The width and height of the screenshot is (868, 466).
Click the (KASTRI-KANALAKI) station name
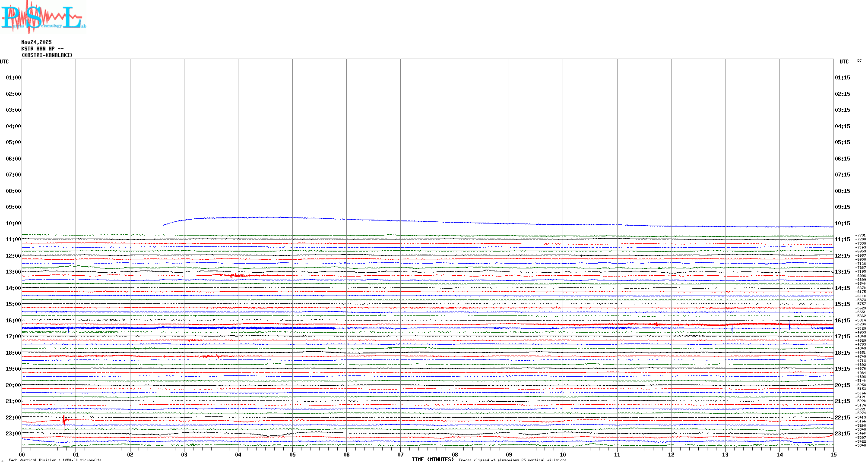(x=47, y=55)
